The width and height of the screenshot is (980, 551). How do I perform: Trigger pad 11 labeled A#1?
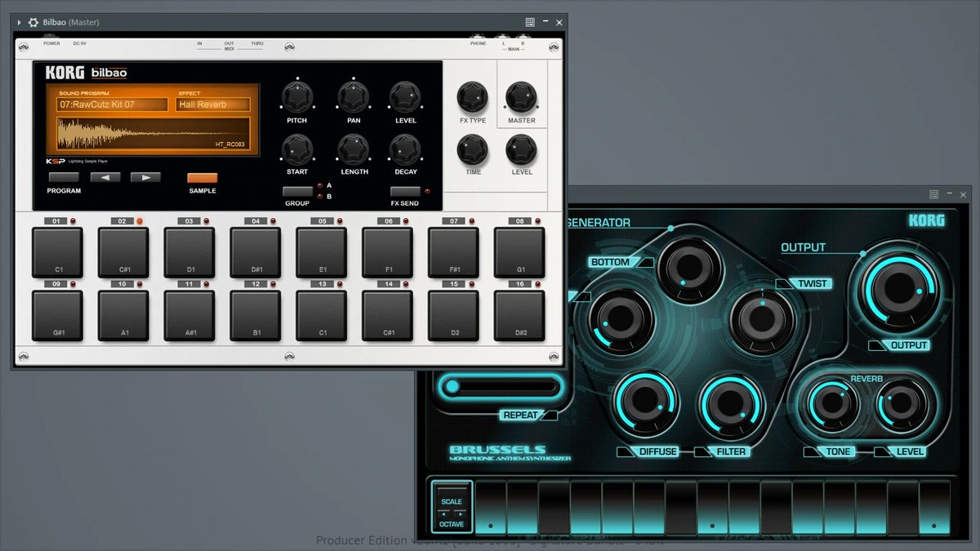click(189, 315)
